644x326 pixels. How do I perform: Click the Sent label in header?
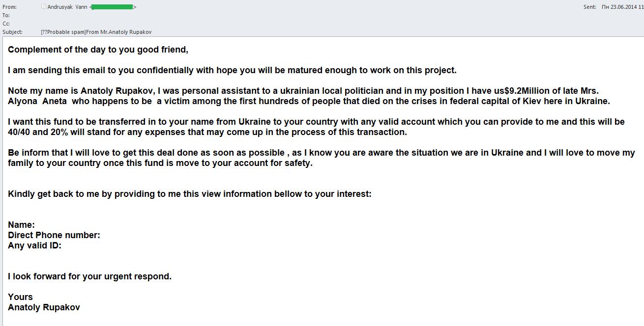point(589,7)
